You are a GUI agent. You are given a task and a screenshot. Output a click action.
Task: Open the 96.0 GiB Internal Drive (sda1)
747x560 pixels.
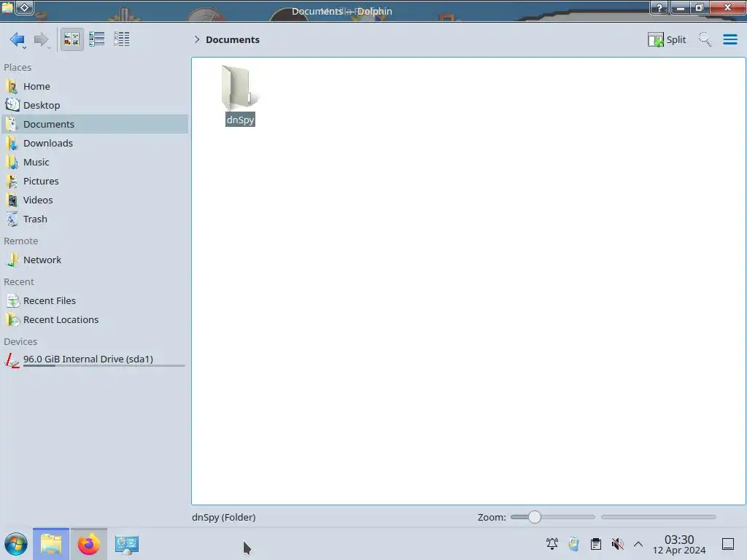[x=94, y=360]
